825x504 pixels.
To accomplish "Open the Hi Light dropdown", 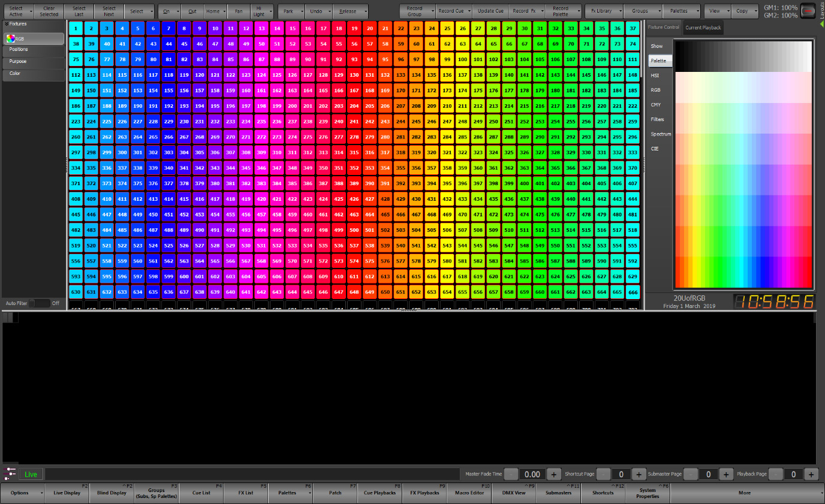I will pyautogui.click(x=262, y=11).
